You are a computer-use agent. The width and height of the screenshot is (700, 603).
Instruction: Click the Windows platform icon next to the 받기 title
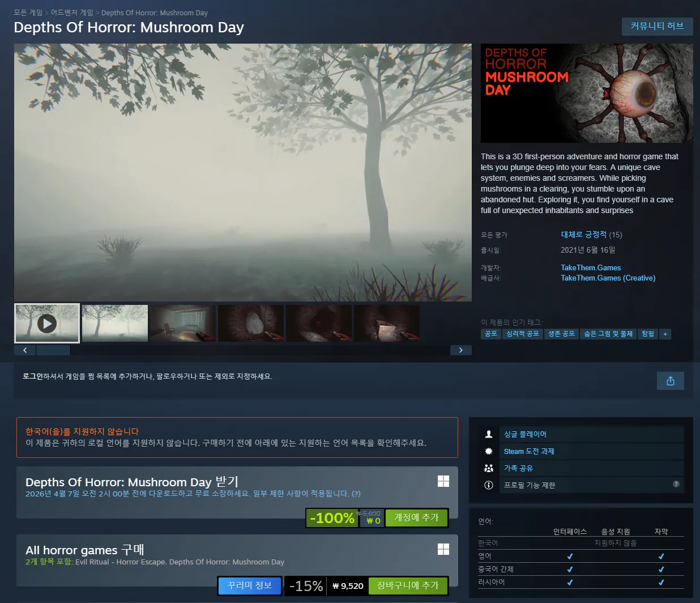pos(443,481)
